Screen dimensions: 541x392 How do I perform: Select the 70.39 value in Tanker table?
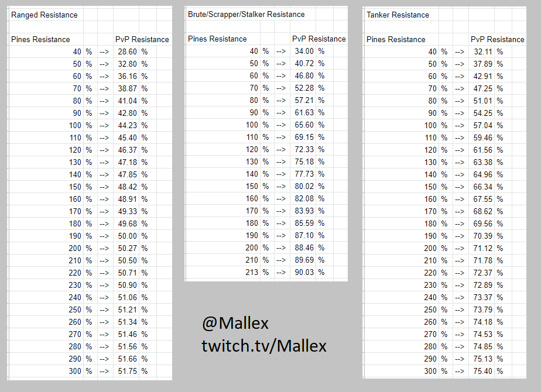pos(482,236)
